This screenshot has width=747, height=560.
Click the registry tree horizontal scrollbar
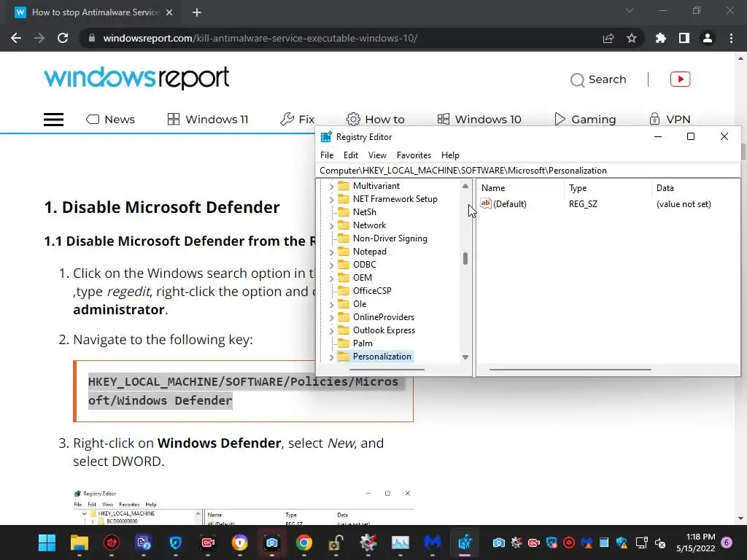[x=387, y=370]
